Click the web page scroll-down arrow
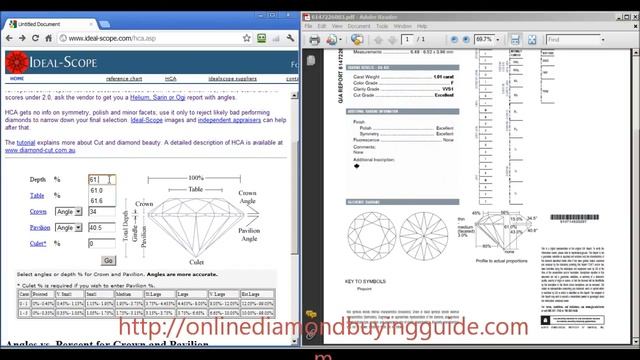The image size is (640, 360). 294,341
